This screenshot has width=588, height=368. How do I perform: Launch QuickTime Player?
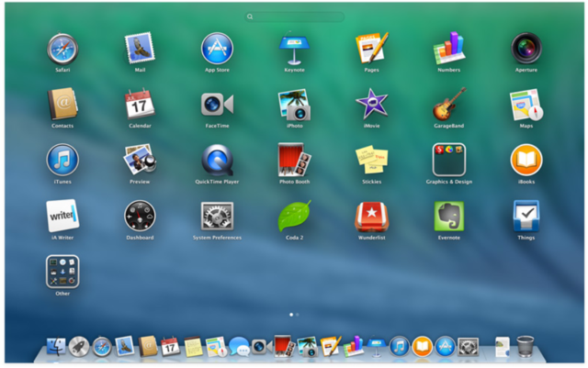[217, 160]
